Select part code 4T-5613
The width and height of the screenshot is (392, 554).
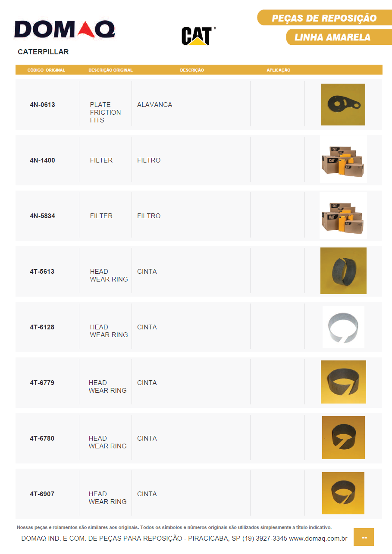click(42, 272)
